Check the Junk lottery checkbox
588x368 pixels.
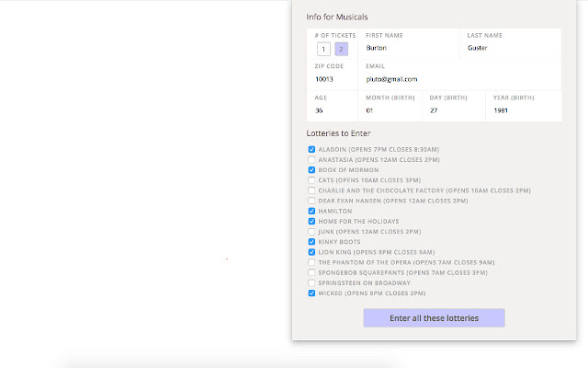click(x=311, y=232)
